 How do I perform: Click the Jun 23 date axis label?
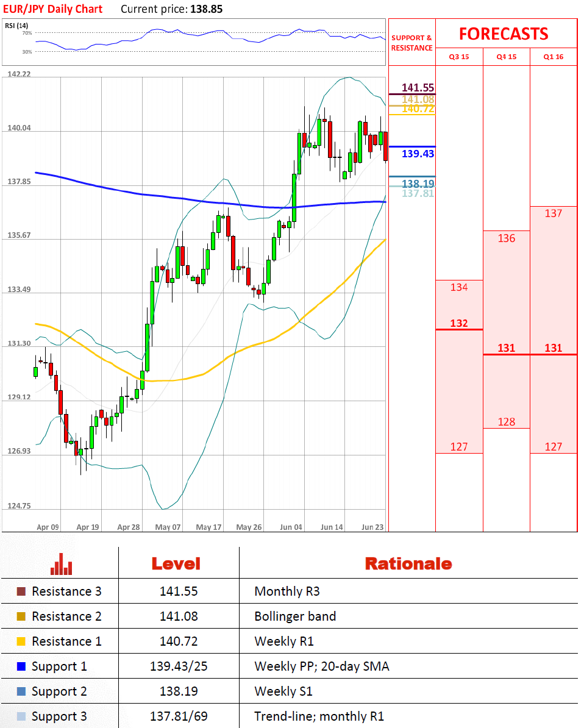tap(372, 527)
